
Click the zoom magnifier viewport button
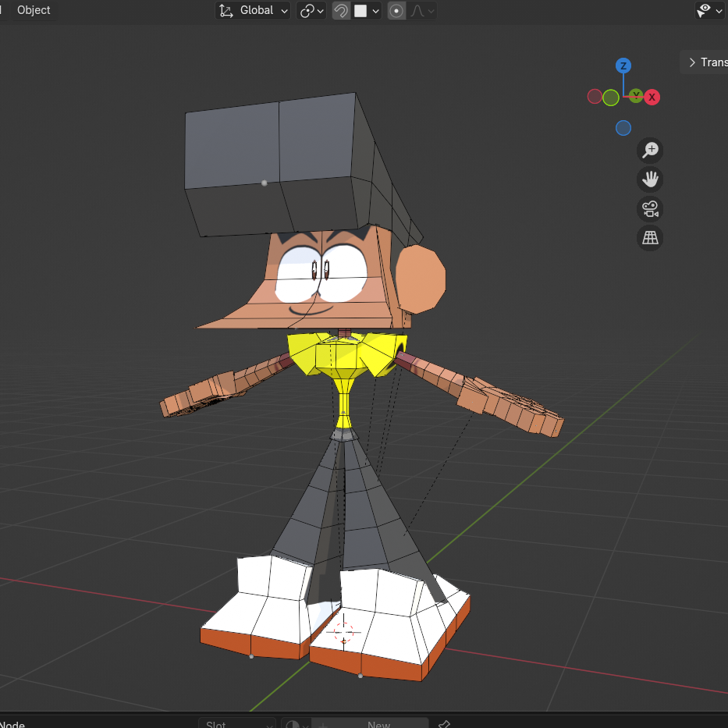(649, 150)
